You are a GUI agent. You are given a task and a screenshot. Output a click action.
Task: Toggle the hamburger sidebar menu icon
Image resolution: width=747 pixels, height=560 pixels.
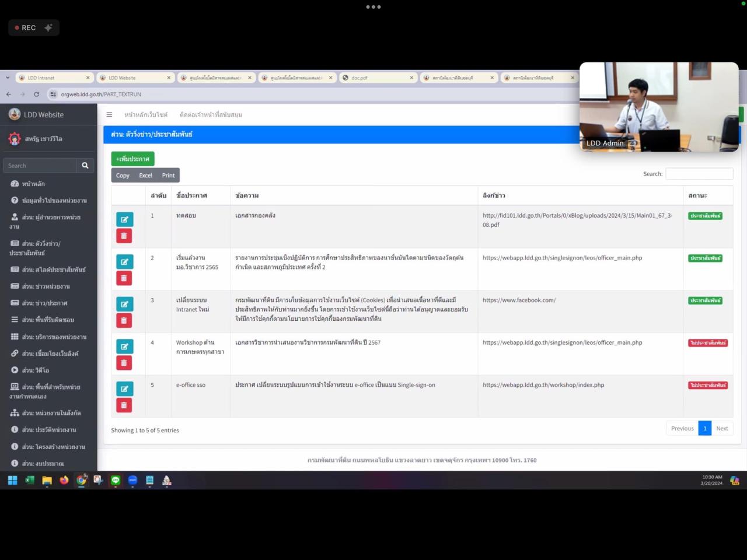(x=109, y=115)
